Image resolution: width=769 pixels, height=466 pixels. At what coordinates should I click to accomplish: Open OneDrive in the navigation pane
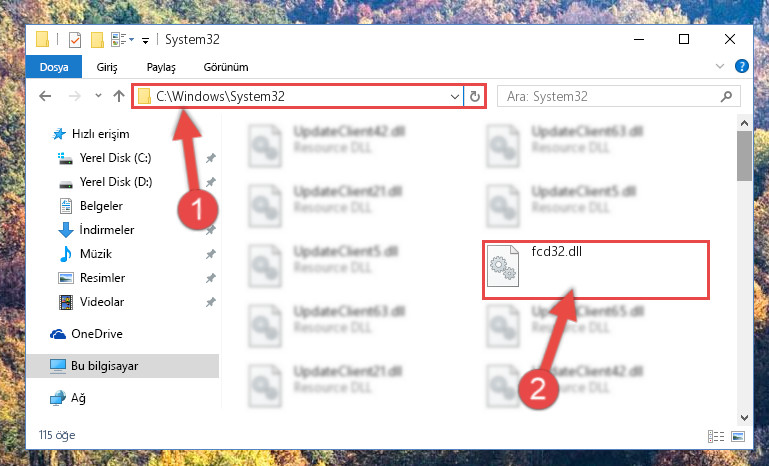[x=97, y=334]
